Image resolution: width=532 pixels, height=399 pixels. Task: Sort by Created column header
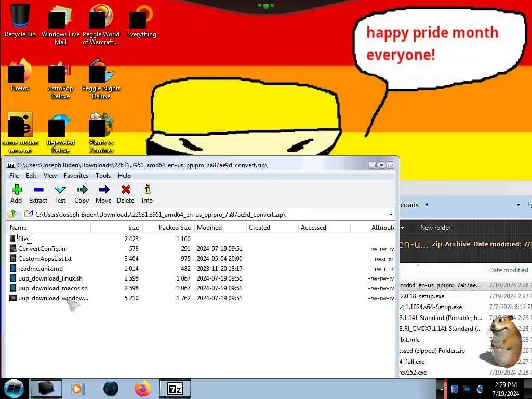tap(272, 228)
